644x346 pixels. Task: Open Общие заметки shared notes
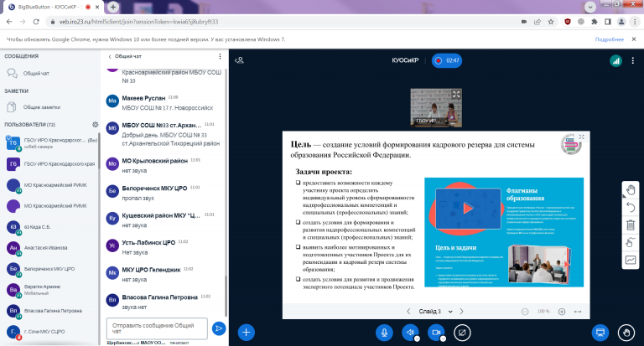[x=42, y=106]
